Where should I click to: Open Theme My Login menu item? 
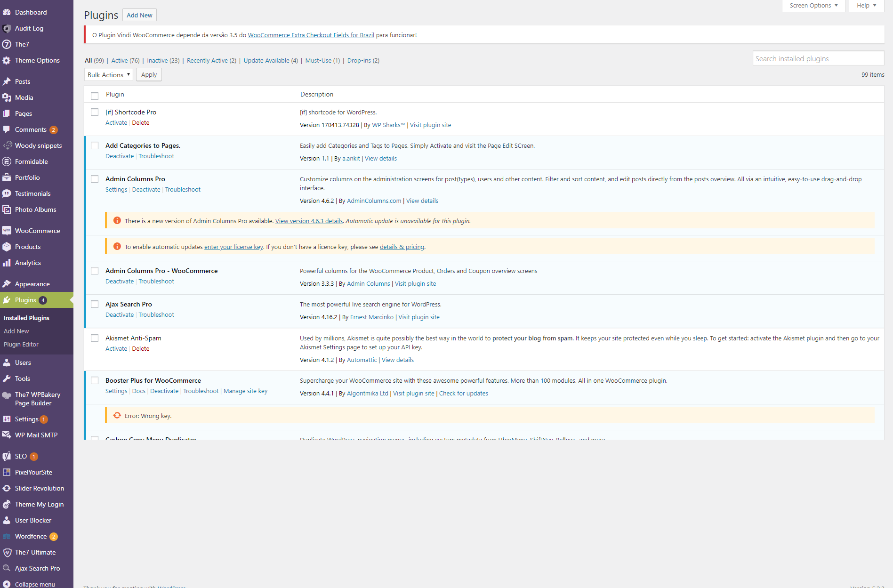point(37,504)
